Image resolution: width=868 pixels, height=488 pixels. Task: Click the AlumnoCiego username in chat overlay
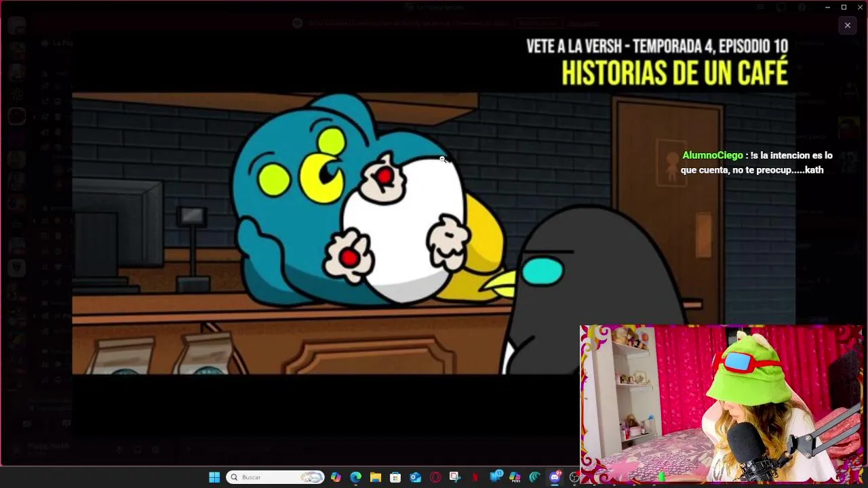coord(713,155)
